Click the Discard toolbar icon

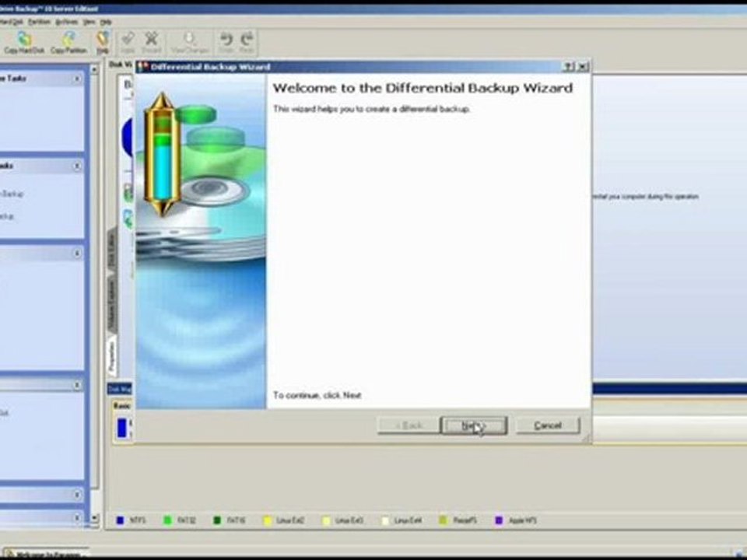pos(151,42)
